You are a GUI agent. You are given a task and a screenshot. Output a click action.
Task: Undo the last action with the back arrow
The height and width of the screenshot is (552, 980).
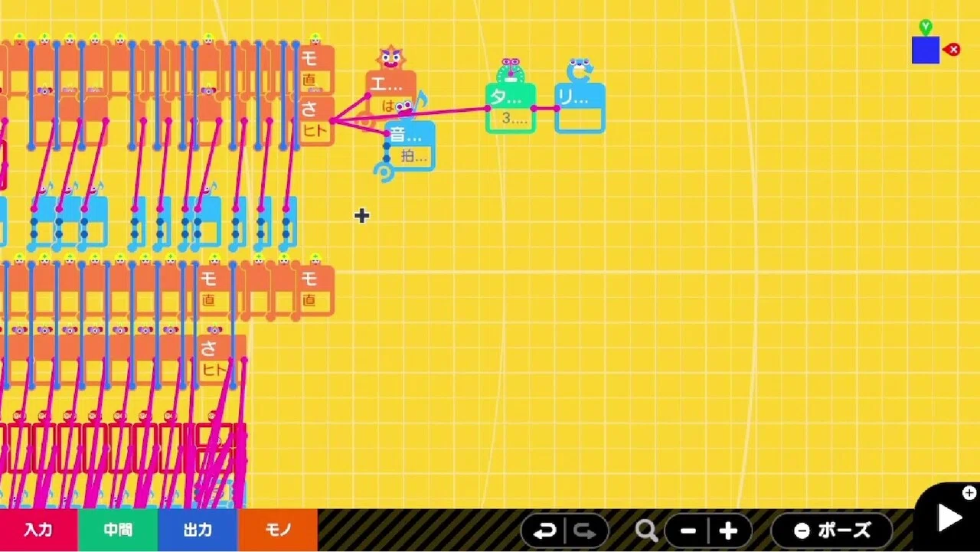pos(544,531)
